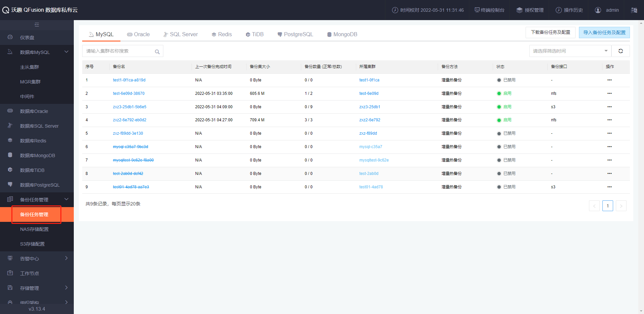Click the previous page arrow
644x314 pixels.
(594, 206)
